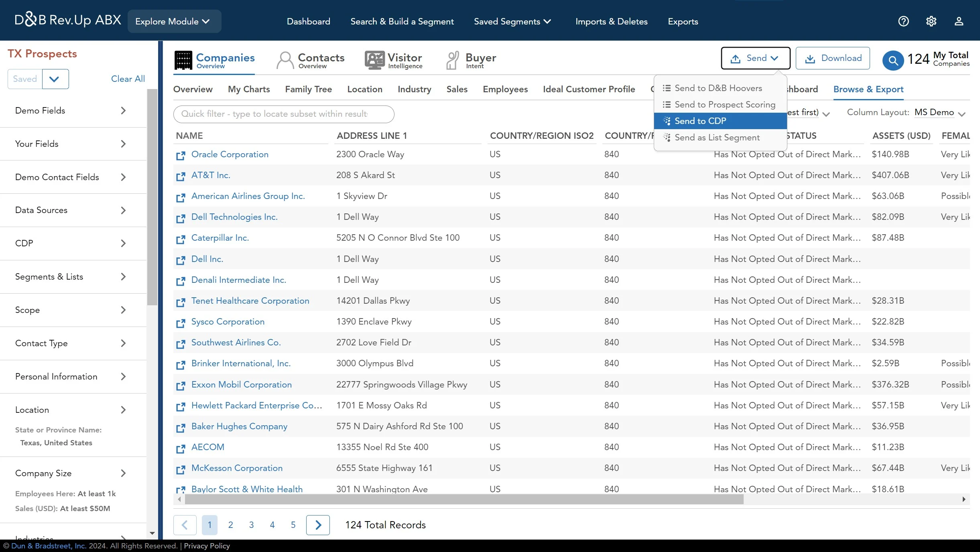The width and height of the screenshot is (980, 552).
Task: Open Tenet Healthcare external link icon
Action: 181,302
